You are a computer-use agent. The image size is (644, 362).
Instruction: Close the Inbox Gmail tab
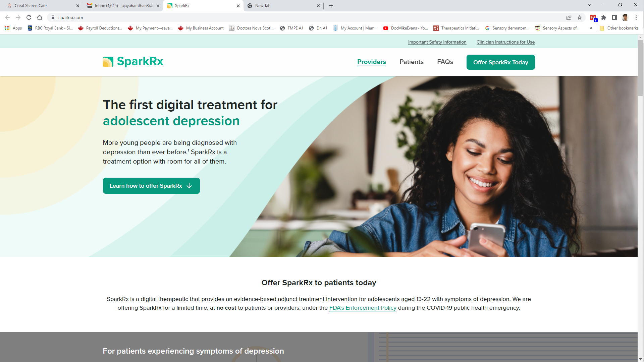[x=158, y=6]
